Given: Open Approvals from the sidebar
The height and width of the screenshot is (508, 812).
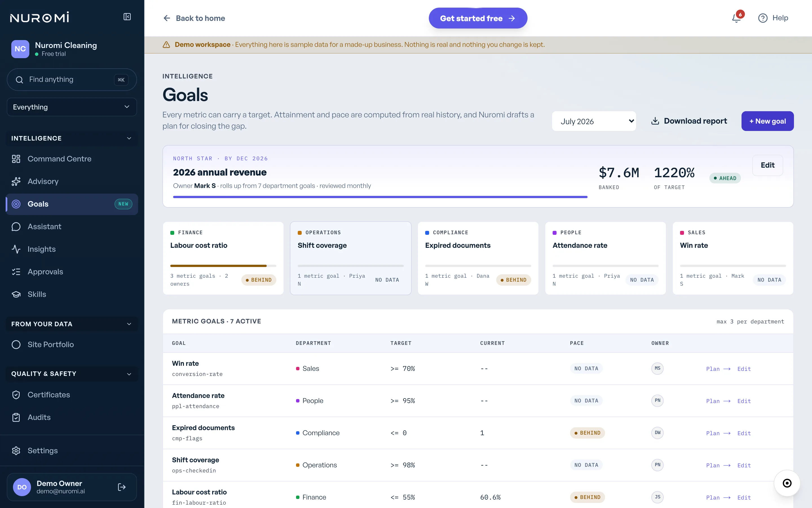Looking at the screenshot, I should (72, 271).
